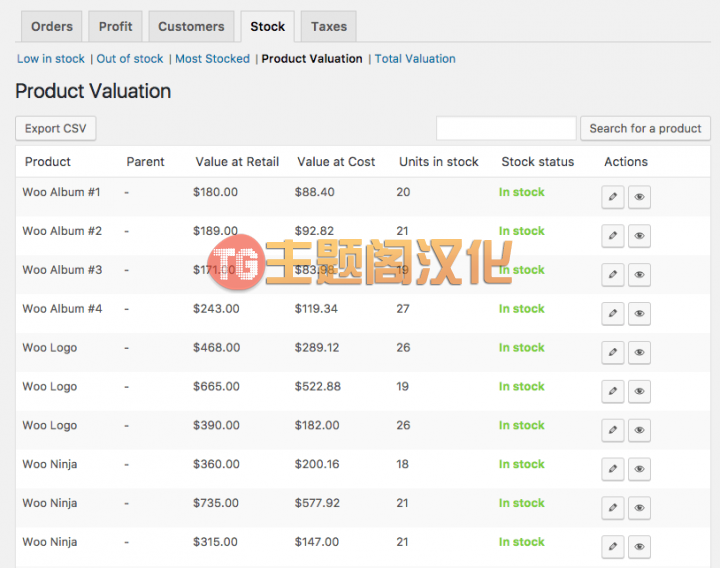Edit the $315.00 Woo Ninja product
The image size is (720, 568).
tap(613, 547)
